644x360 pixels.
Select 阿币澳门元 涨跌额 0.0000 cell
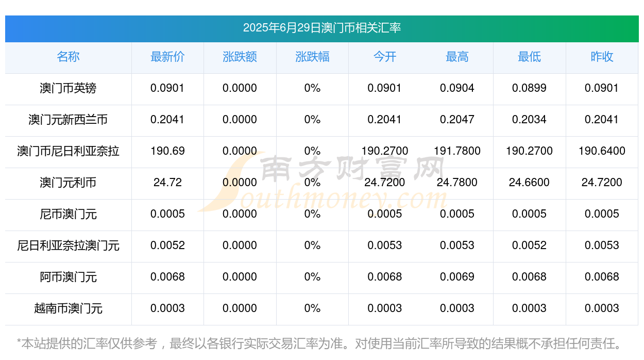point(240,277)
